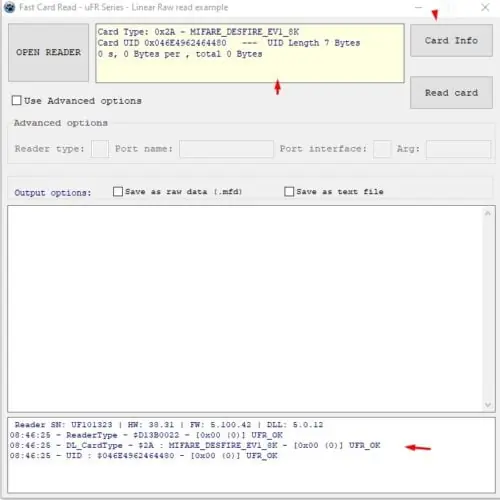Click the output area scroll up arrow
Viewport: 500px width, 500px height.
(x=488, y=213)
